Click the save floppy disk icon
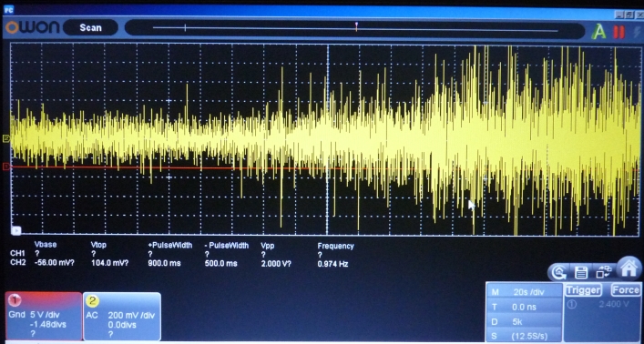Image resolution: width=644 pixels, height=344 pixels. 581,272
